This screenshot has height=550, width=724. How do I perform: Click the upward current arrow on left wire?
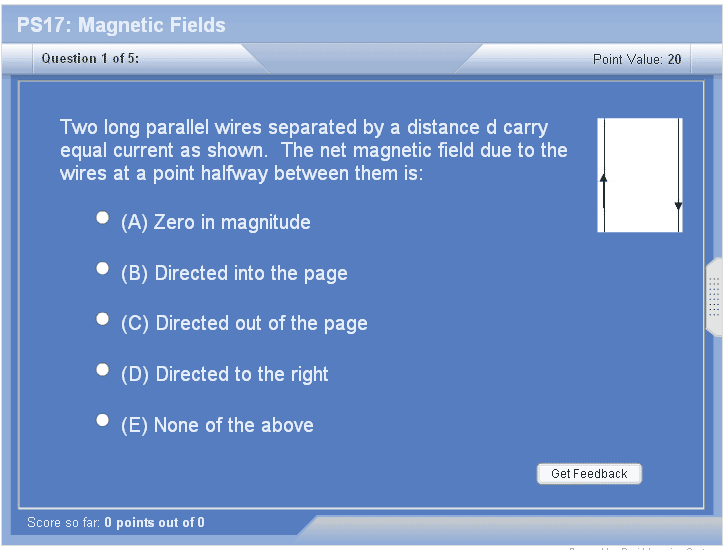(604, 179)
